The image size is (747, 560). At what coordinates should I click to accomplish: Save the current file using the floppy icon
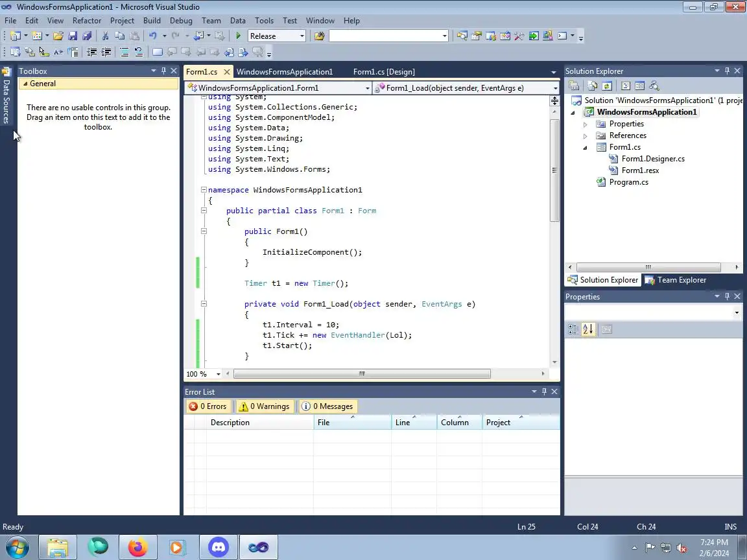point(73,36)
